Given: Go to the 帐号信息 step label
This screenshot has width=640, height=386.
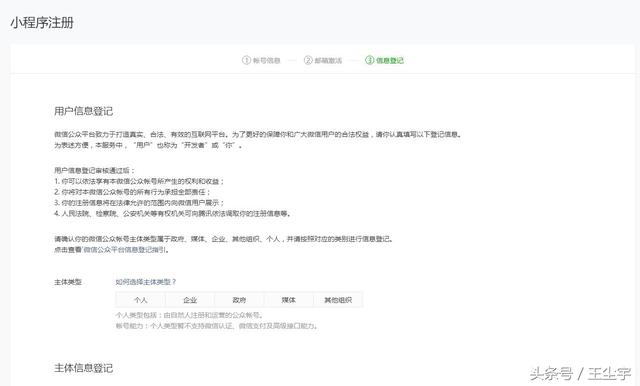Looking at the screenshot, I should tap(267, 61).
